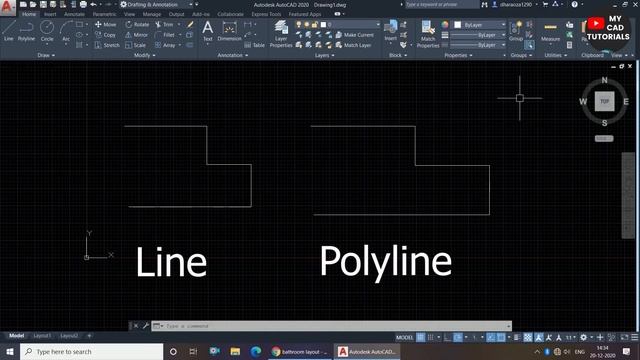Expand the Layers panel
Viewport: 640px width, 360px height.
[324, 55]
